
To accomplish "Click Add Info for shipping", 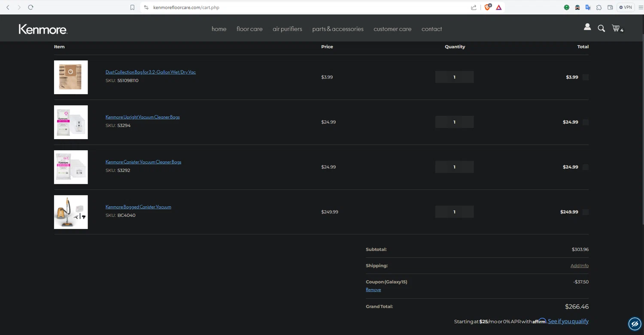I will point(580,265).
